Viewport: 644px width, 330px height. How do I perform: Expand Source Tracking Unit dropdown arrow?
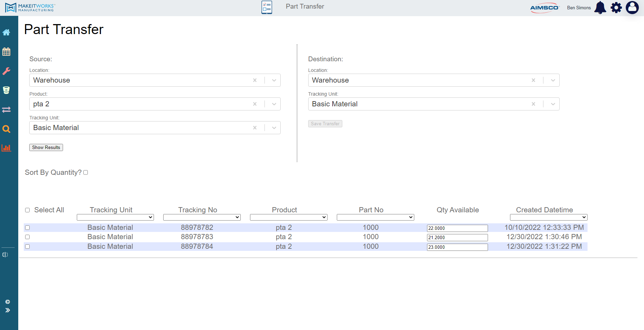274,128
